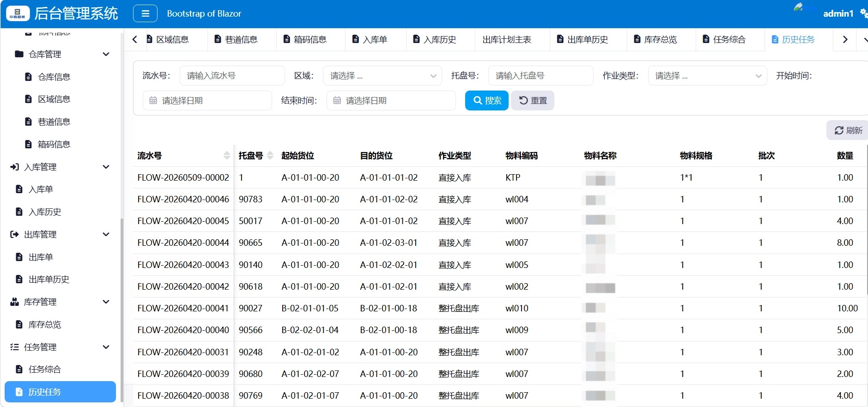
Task: Collapse the 任务管理 menu group
Action: pyautogui.click(x=106, y=347)
